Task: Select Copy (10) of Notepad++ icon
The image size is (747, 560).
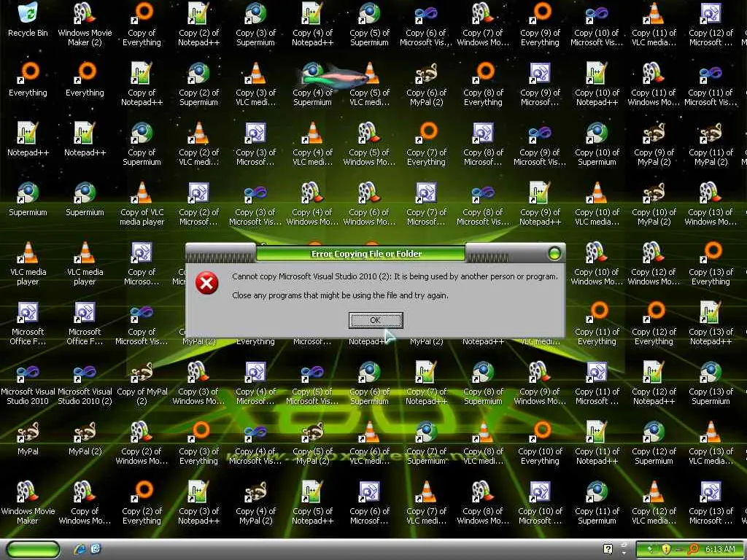Action: pyautogui.click(x=597, y=85)
